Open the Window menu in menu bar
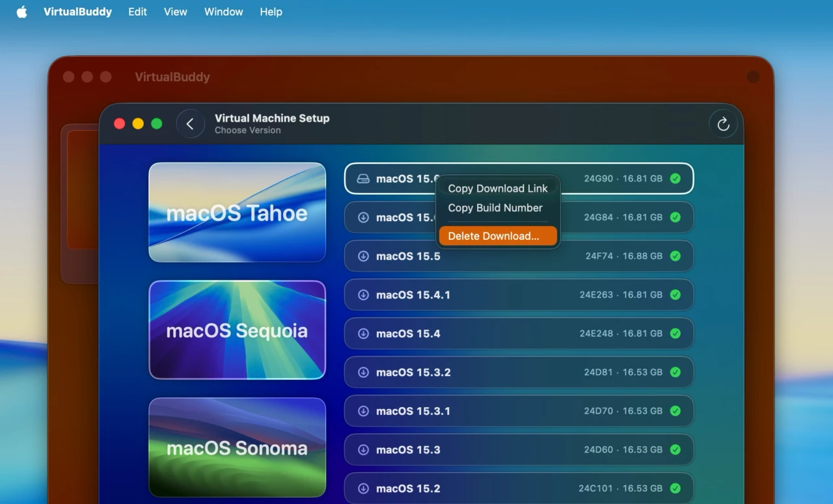 [223, 12]
